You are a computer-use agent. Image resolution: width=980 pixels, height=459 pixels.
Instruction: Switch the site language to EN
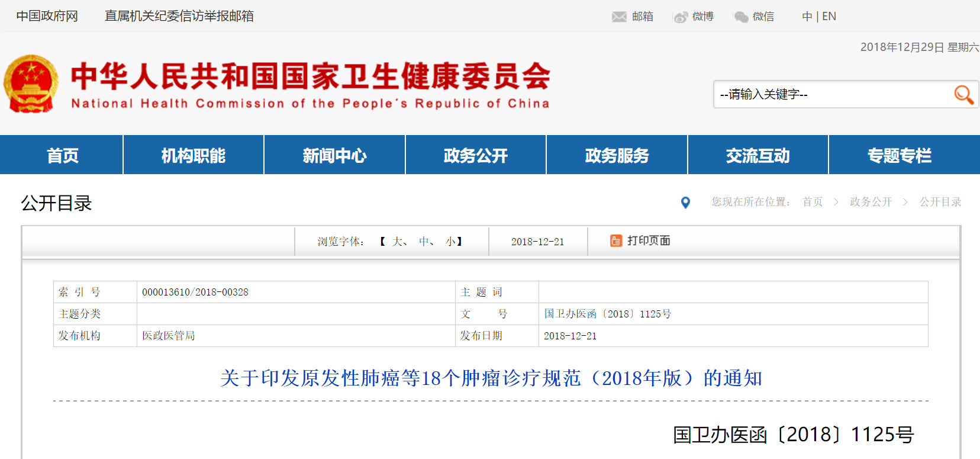click(829, 17)
